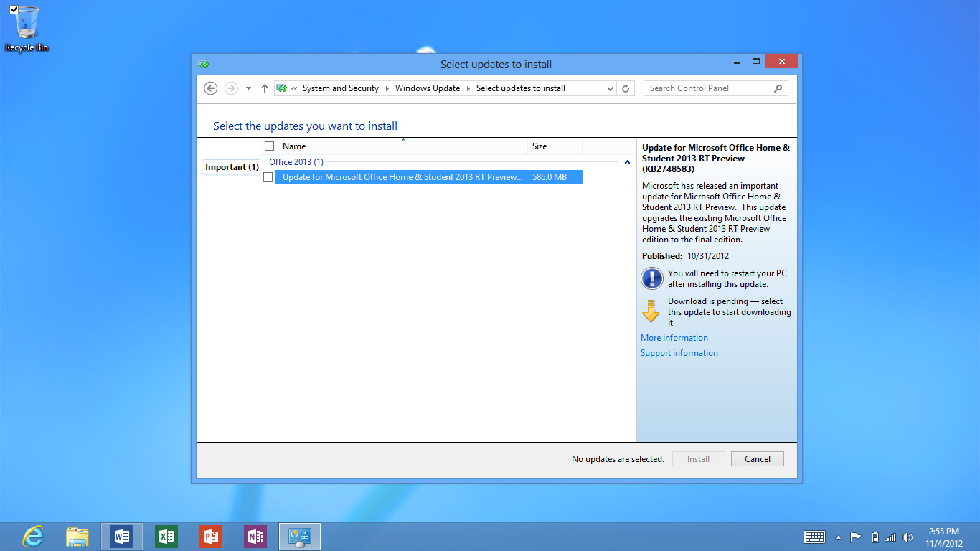
Task: Select the Important (1) tab
Action: (x=232, y=167)
